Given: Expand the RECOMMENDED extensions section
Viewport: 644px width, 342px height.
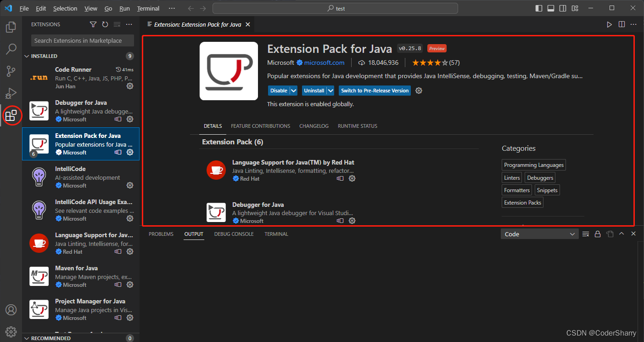Looking at the screenshot, I should pyautogui.click(x=80, y=338).
